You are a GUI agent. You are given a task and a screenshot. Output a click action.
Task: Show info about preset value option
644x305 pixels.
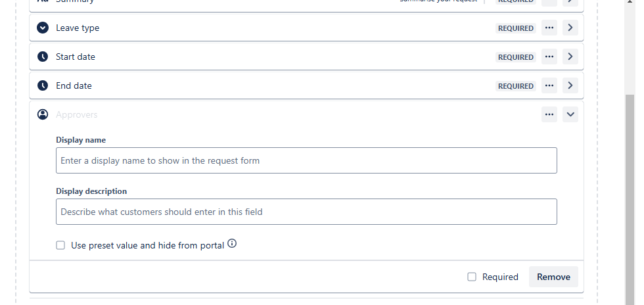tap(232, 244)
